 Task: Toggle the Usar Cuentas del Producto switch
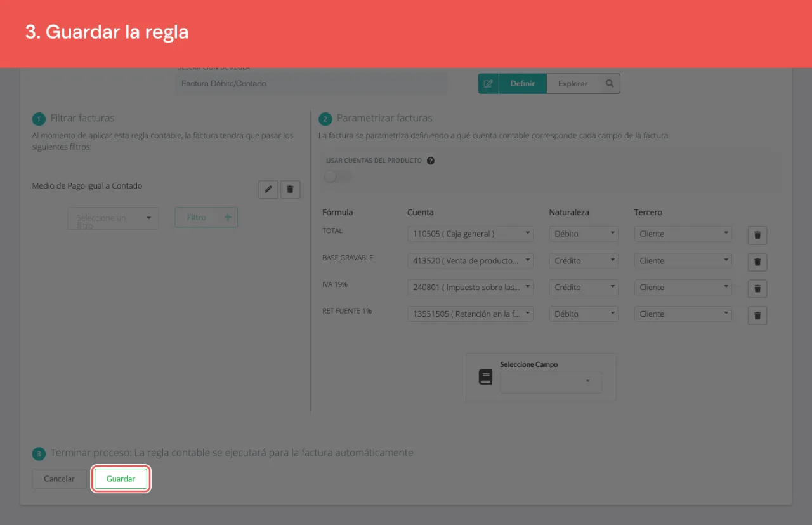pos(337,176)
